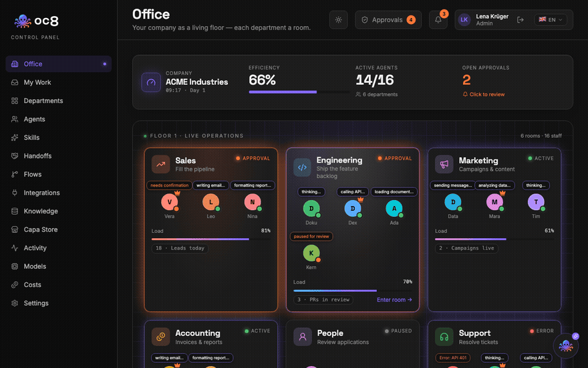
Task: Open the Approvals button
Action: point(388,20)
